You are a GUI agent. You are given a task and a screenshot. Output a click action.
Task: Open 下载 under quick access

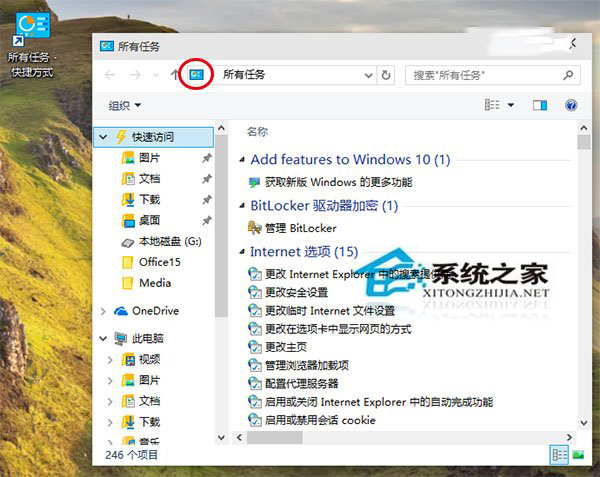click(149, 199)
